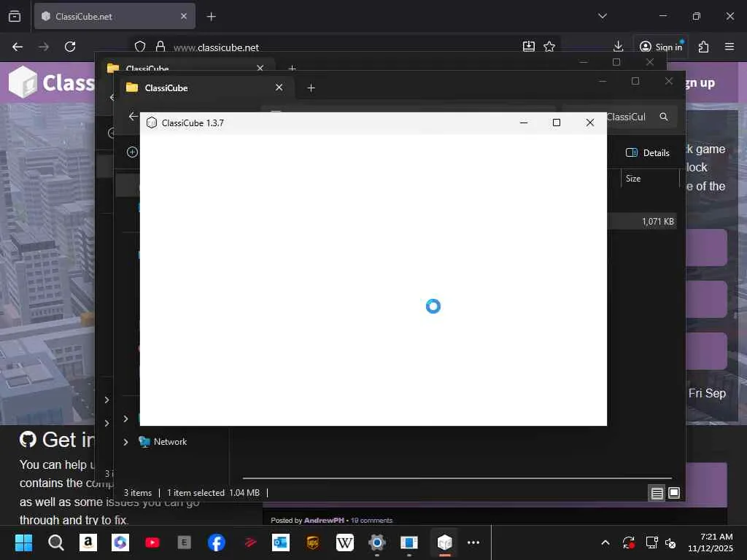This screenshot has height=560, width=747.
Task: Open the browser tab list dropdown
Action: [x=602, y=16]
